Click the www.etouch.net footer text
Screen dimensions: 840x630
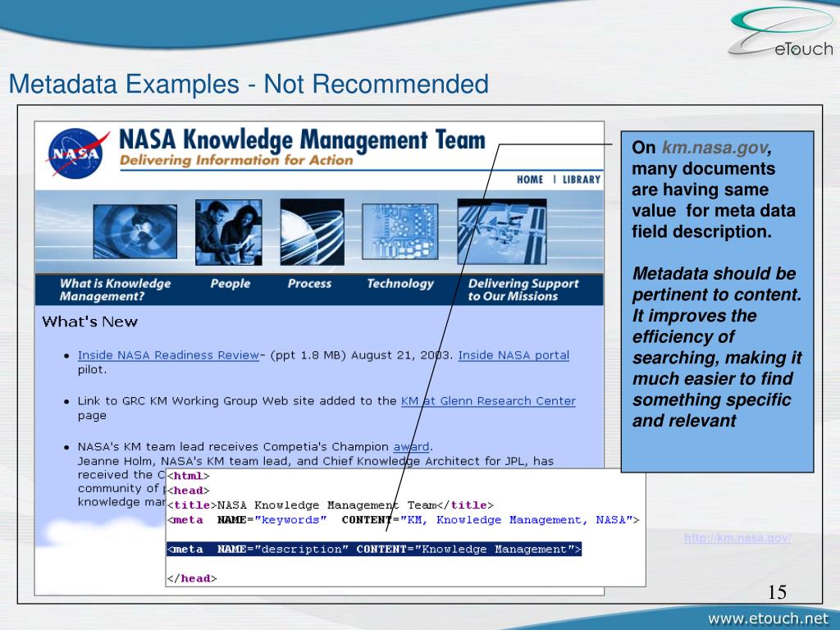768,619
